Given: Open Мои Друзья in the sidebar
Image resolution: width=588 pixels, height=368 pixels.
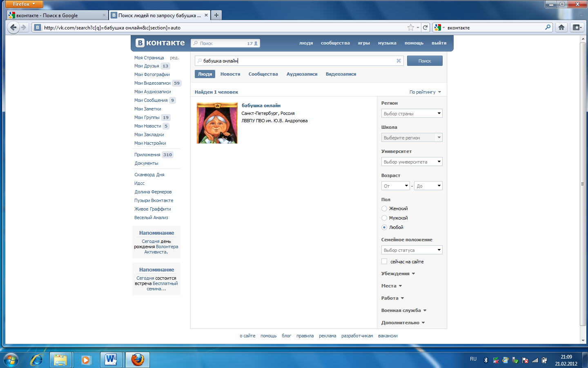Looking at the screenshot, I should tap(147, 66).
